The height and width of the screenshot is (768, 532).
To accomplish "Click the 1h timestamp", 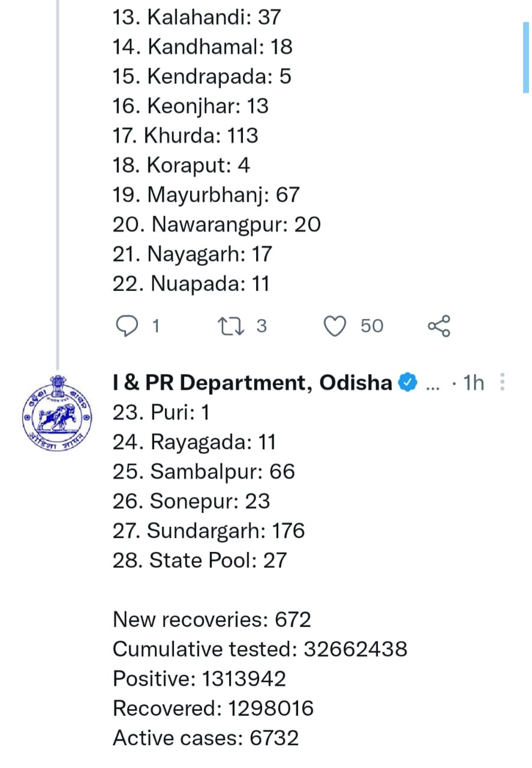I will pyautogui.click(x=474, y=382).
